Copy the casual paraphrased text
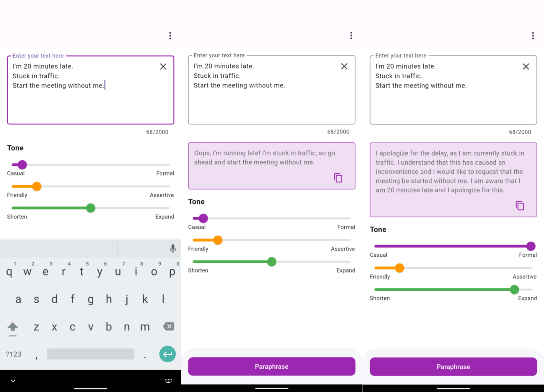Viewport: 544px width, 392px height. pos(338,178)
